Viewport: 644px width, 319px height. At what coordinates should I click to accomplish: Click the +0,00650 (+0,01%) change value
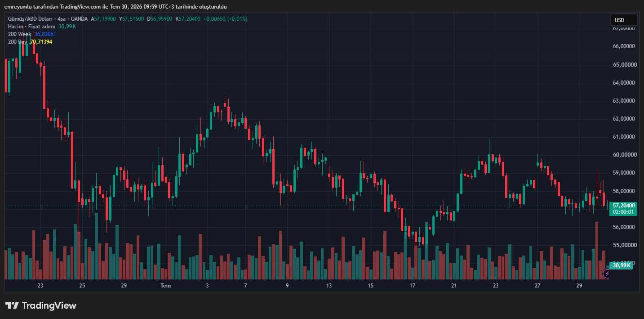225,19
